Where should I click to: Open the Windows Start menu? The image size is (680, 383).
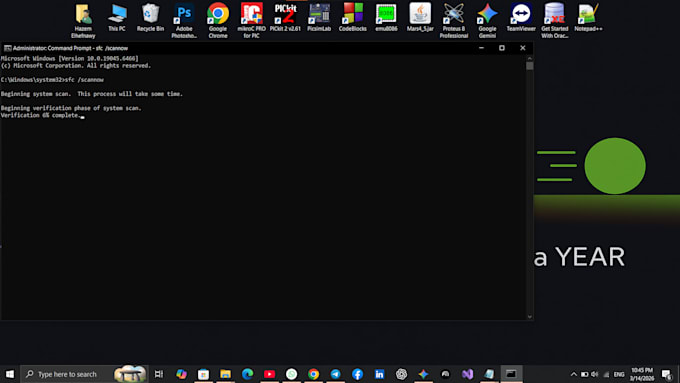10,374
